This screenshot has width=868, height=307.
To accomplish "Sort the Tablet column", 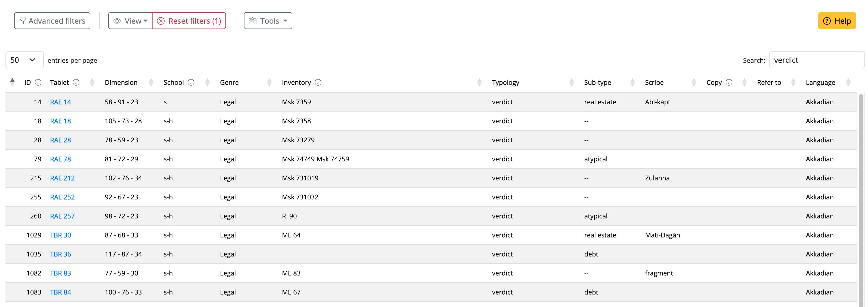I will click(92, 83).
